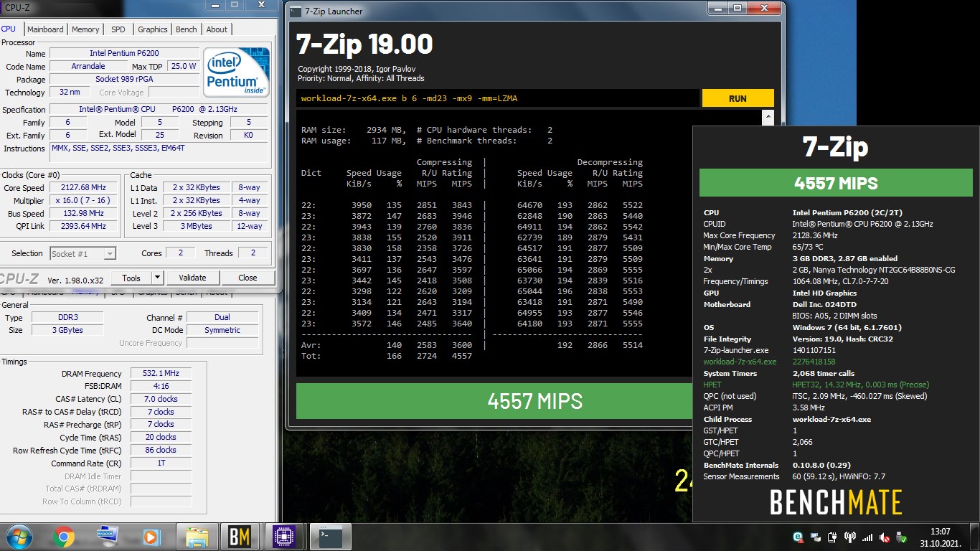Click the Safely Remove Hardware USB icon

pyautogui.click(x=903, y=537)
